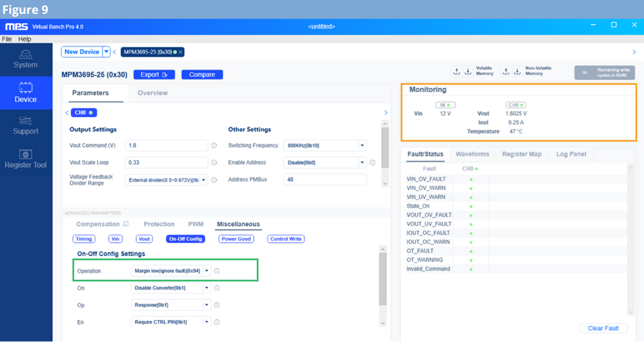Open the info icon beside the Operation row
The image size is (644, 363).
tap(217, 271)
